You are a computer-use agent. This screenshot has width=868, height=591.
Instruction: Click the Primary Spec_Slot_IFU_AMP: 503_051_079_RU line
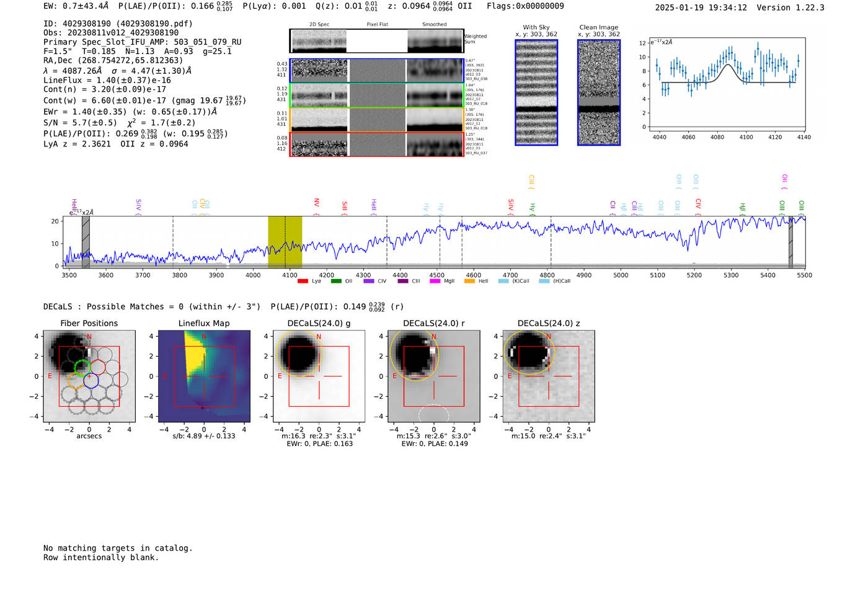point(143,42)
